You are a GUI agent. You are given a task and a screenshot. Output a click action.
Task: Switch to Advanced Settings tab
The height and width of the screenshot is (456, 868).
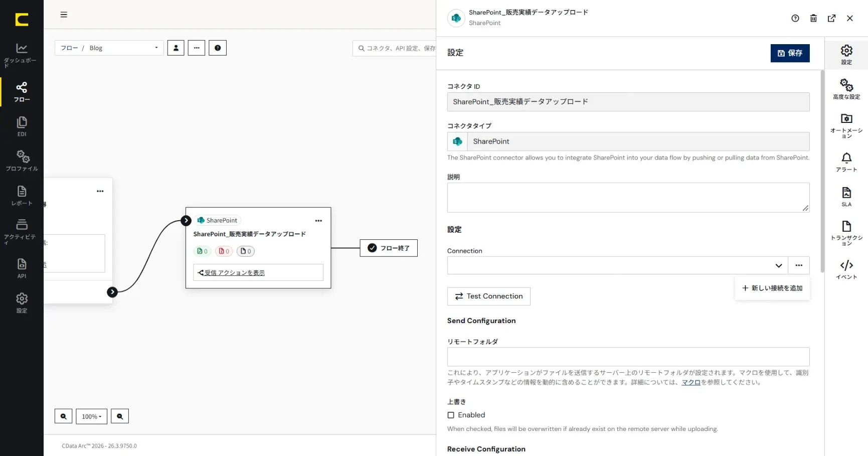coord(846,89)
